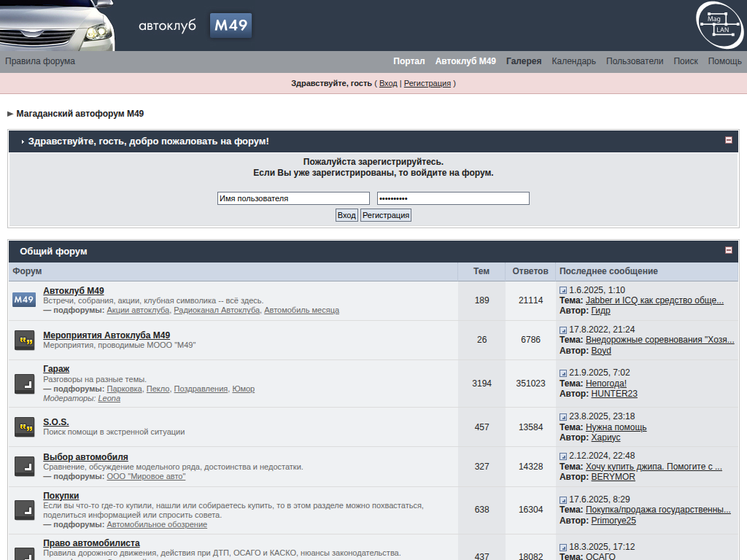Click the Автоклуб M49 header logo
The image size is (747, 560).
point(196,26)
